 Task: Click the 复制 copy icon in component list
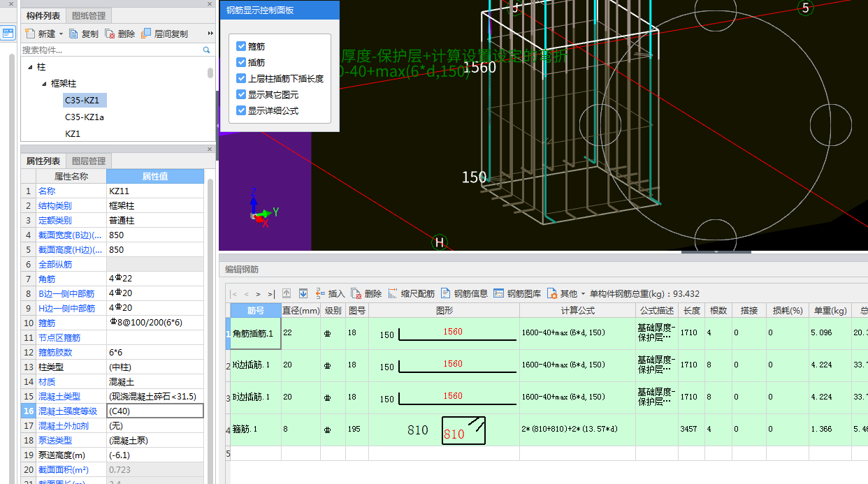73,34
